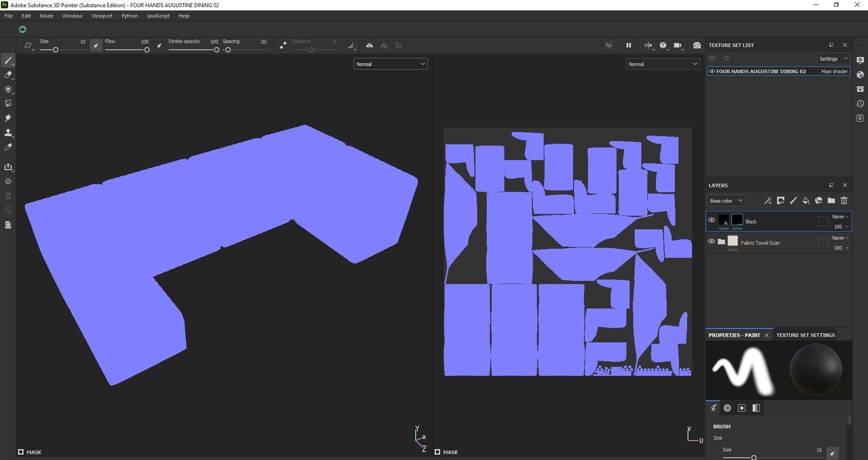Open the Mode menu
The height and width of the screenshot is (460, 868).
47,16
